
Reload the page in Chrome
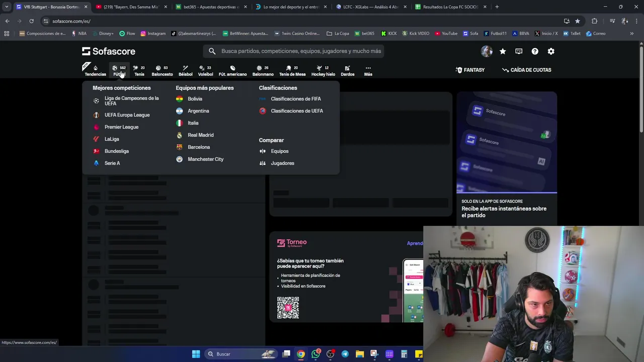[x=31, y=21]
